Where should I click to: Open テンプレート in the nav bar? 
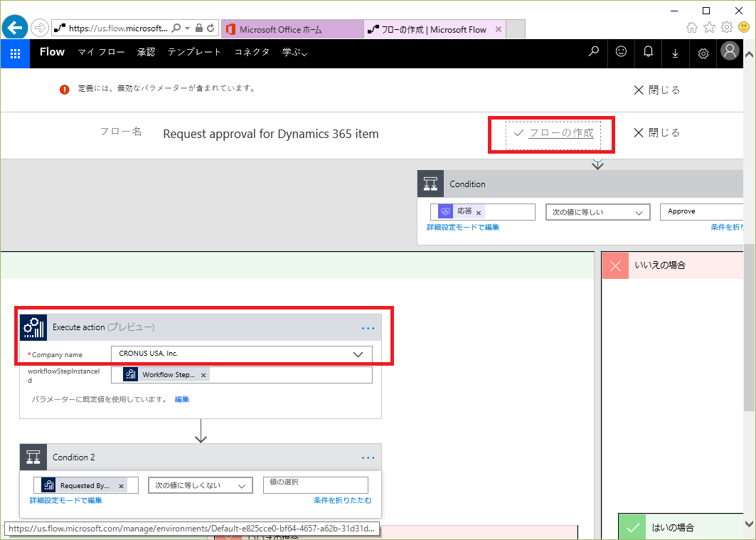194,52
